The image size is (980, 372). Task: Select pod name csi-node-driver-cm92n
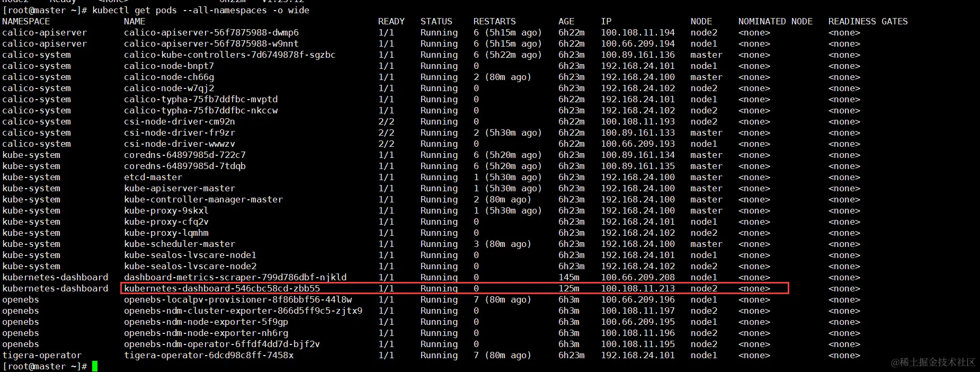(180, 121)
